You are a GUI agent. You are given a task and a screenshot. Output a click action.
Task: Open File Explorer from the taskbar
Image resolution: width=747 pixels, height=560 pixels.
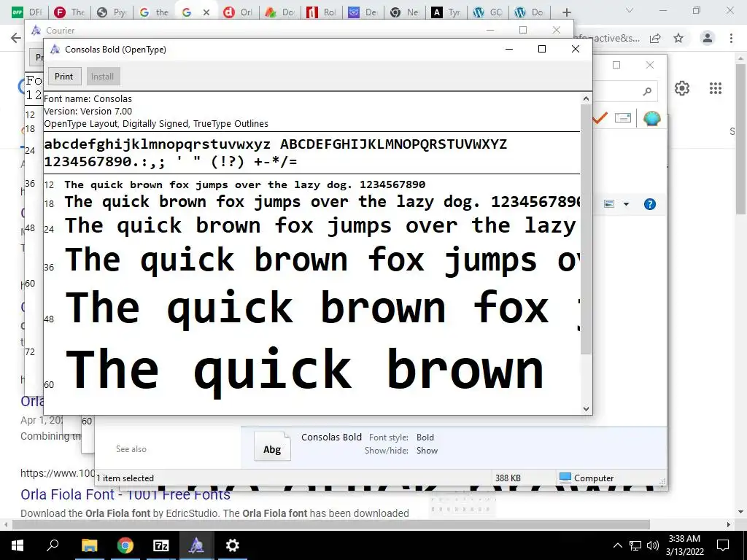point(89,545)
